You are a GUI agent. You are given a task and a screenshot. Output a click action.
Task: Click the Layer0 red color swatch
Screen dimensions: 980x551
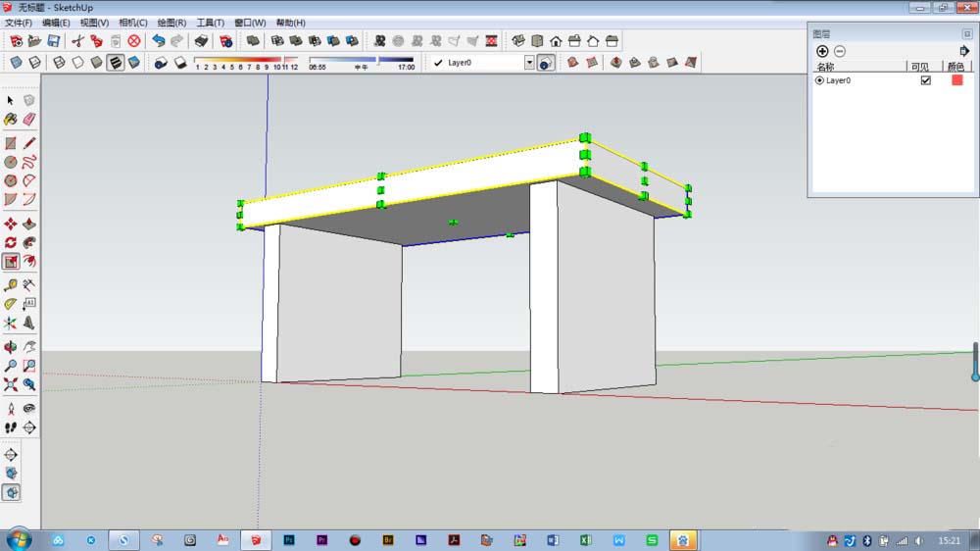coord(956,80)
